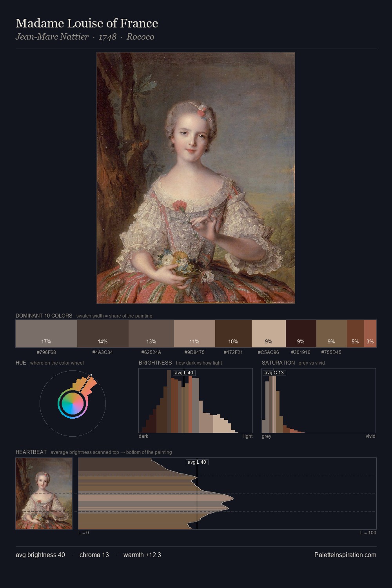
Task: Click 'how dark vs how light' caption
Action: click(199, 363)
